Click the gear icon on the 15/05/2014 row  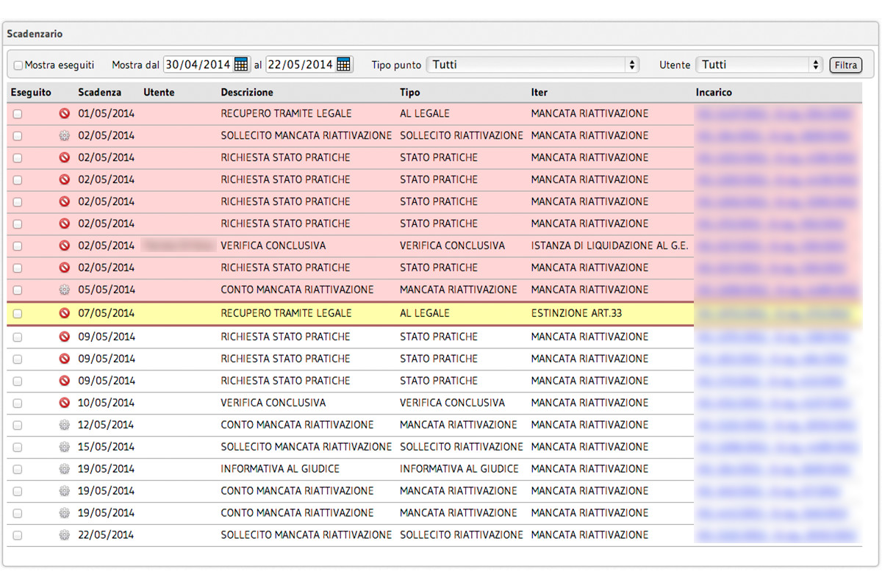tap(64, 448)
